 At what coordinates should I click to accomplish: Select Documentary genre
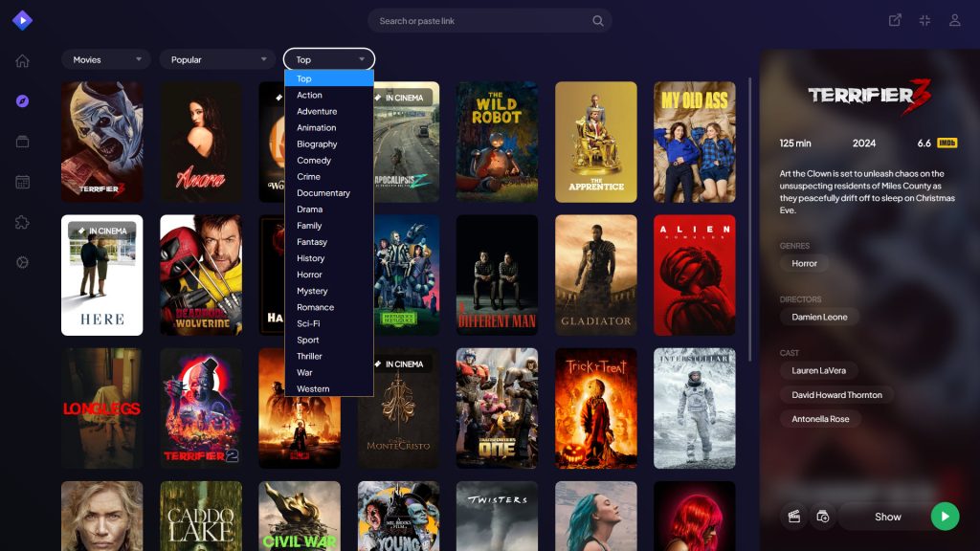click(x=329, y=193)
